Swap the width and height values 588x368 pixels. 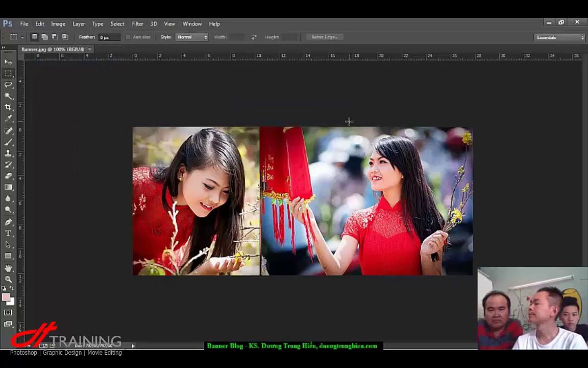pyautogui.click(x=254, y=37)
